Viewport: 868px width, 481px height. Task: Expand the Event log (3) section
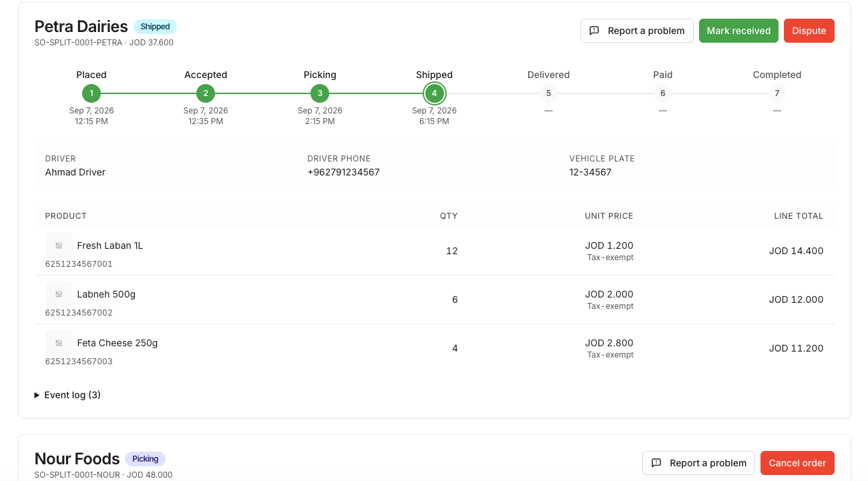pyautogui.click(x=67, y=395)
